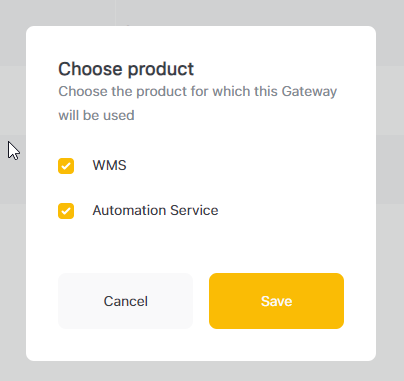The width and height of the screenshot is (404, 381).
Task: Toggle the yellow WMS tick box off
Action: coord(66,166)
